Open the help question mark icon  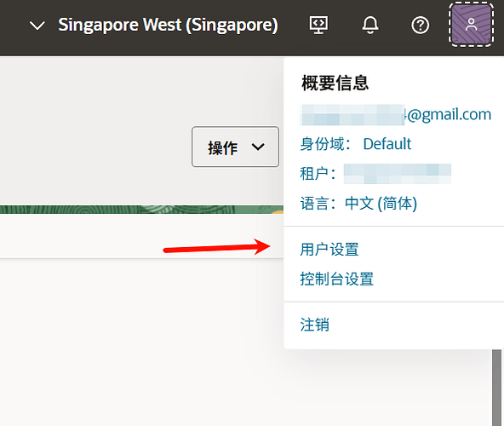pyautogui.click(x=420, y=25)
